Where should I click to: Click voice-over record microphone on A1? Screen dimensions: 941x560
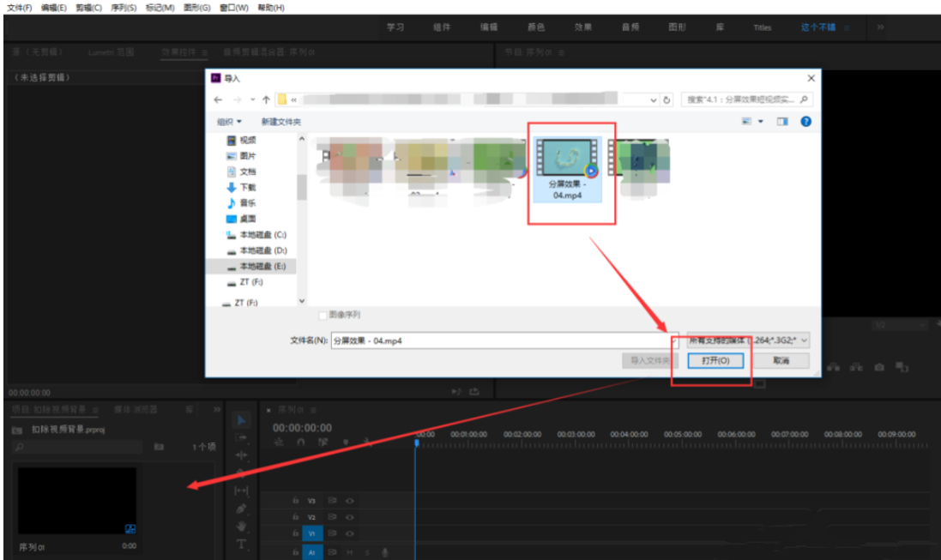(x=384, y=552)
